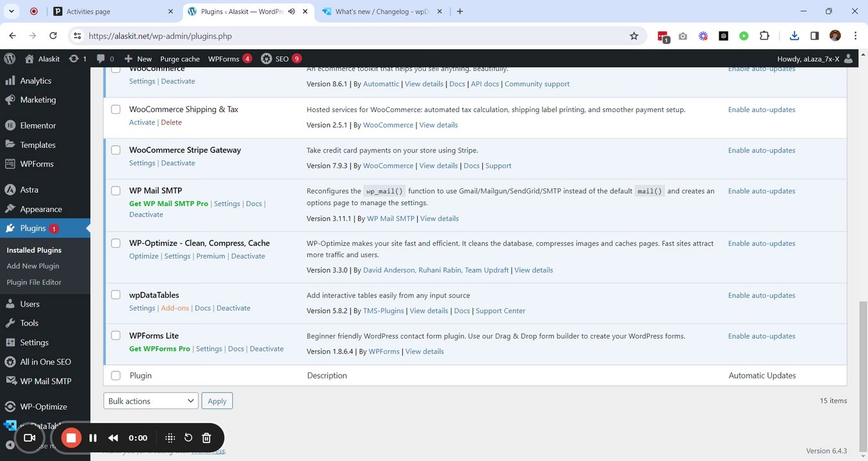Open the browser extensions puzzle icon
The height and width of the screenshot is (461, 868).
click(x=764, y=36)
